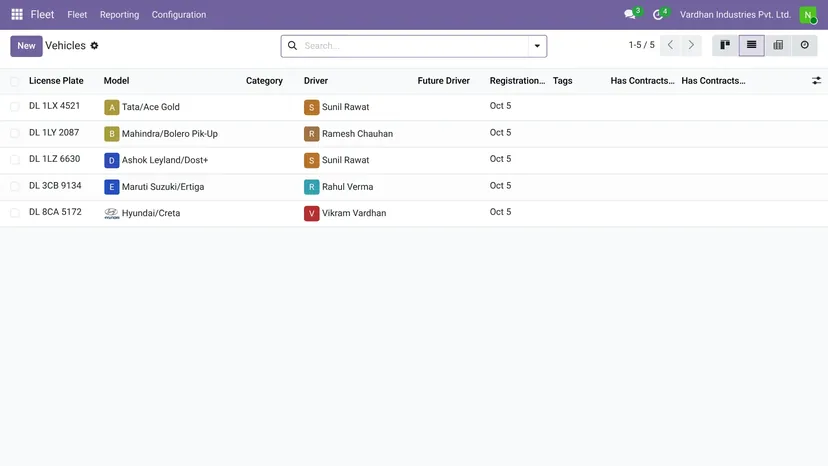Select the DL 1LZ 6630 row checkbox
The image size is (828, 466).
click(15, 160)
